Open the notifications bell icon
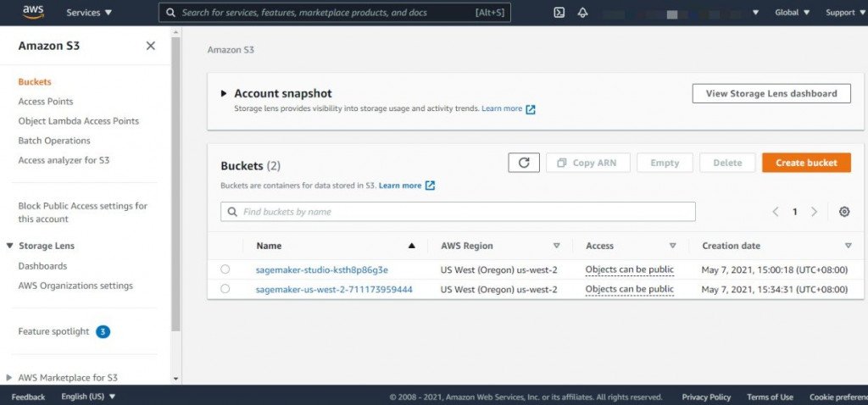The image size is (868, 405). 582,12
